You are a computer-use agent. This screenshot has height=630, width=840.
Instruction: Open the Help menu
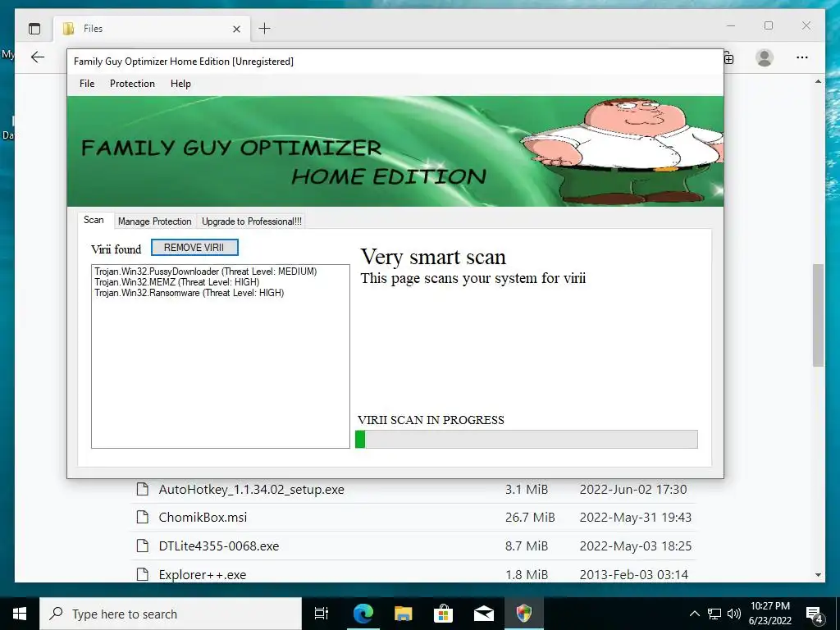coord(180,84)
